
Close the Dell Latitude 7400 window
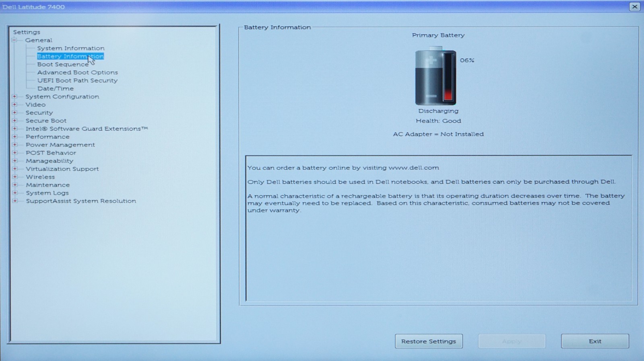(x=635, y=6)
